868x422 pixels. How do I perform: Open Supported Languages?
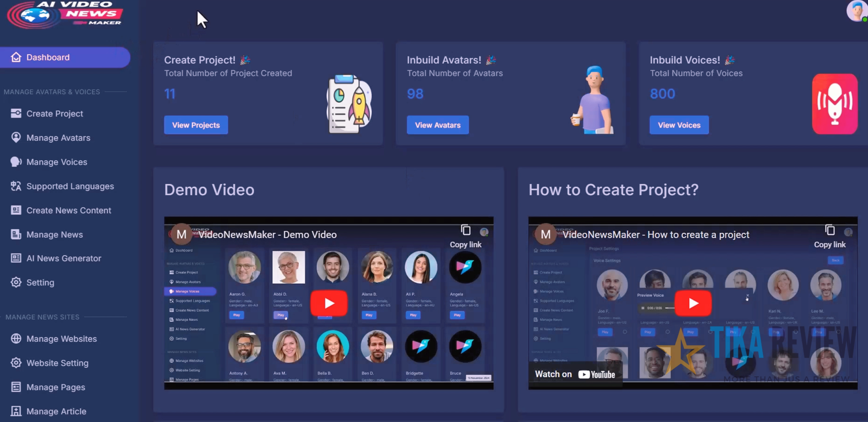tap(70, 186)
